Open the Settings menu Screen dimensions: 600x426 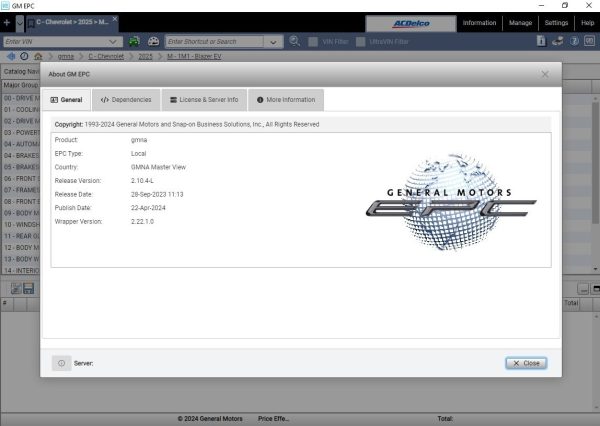556,23
